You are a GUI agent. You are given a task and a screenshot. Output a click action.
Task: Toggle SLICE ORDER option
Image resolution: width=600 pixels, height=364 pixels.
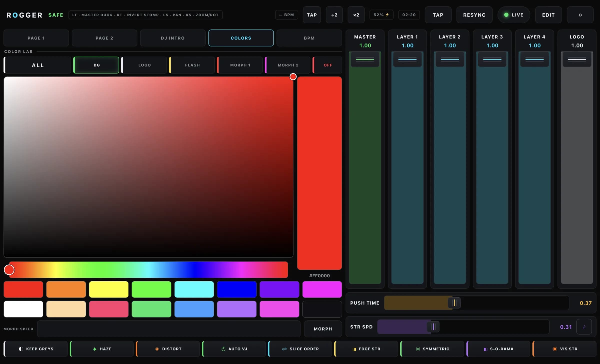(300, 349)
